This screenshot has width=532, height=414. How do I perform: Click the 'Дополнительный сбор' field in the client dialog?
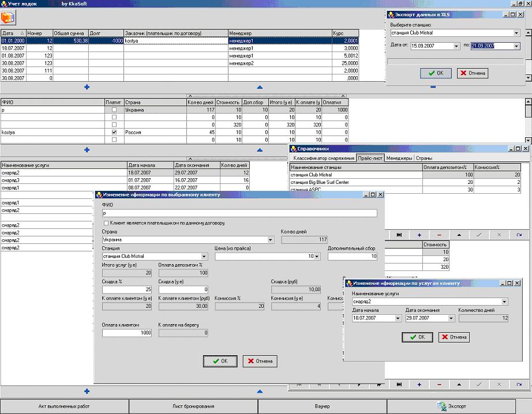pyautogui.click(x=353, y=257)
